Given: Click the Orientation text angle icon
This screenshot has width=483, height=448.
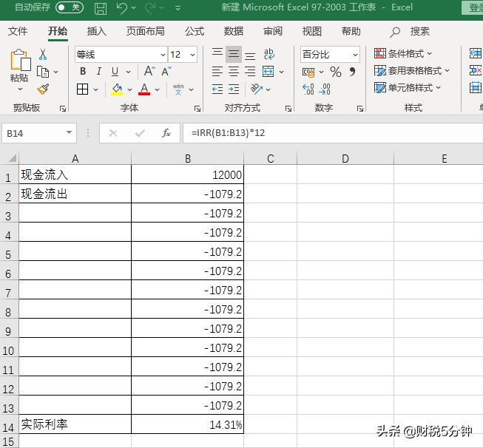Looking at the screenshot, I should pyautogui.click(x=257, y=89).
